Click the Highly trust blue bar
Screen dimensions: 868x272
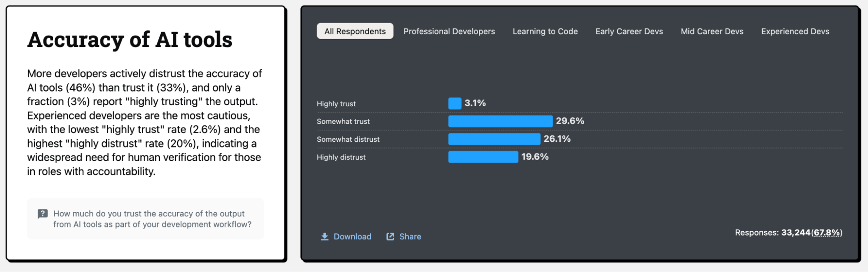click(455, 103)
